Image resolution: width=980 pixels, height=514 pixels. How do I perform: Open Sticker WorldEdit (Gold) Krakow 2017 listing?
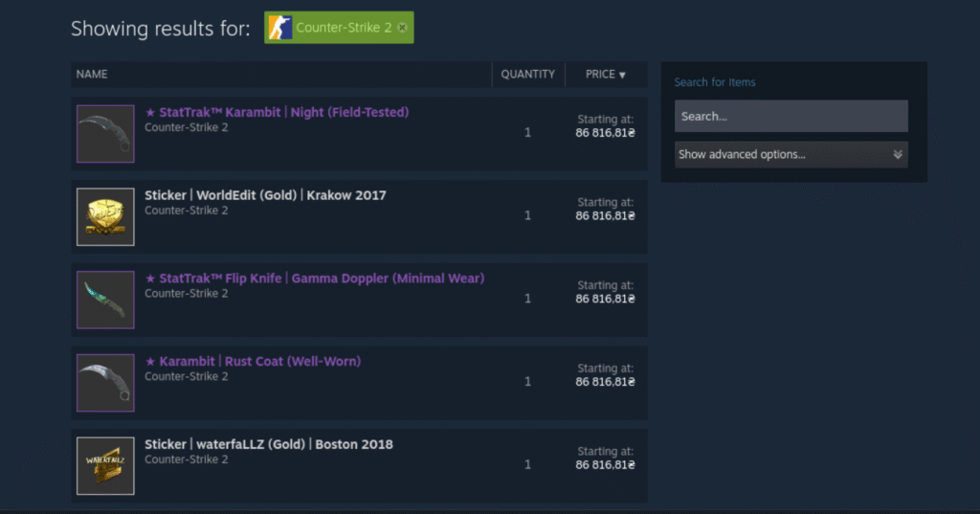point(265,195)
